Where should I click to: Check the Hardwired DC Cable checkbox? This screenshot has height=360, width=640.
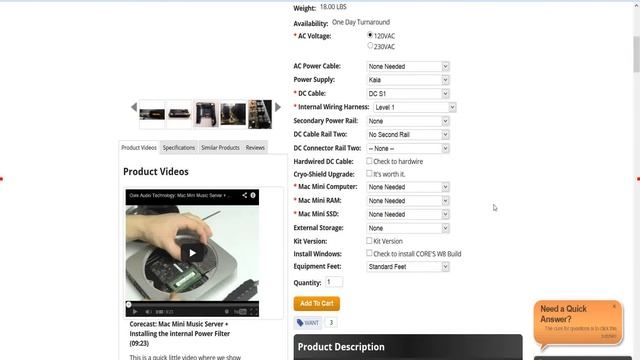coord(369,161)
